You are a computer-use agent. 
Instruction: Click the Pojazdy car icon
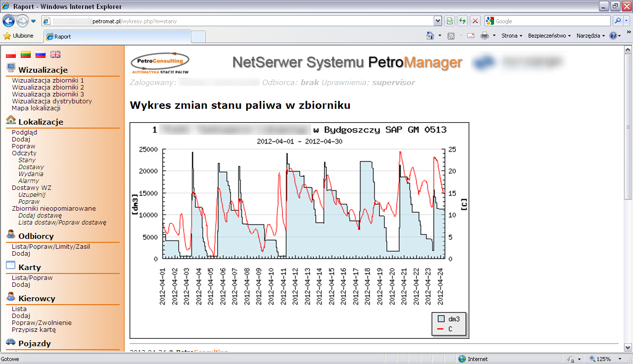click(11, 342)
